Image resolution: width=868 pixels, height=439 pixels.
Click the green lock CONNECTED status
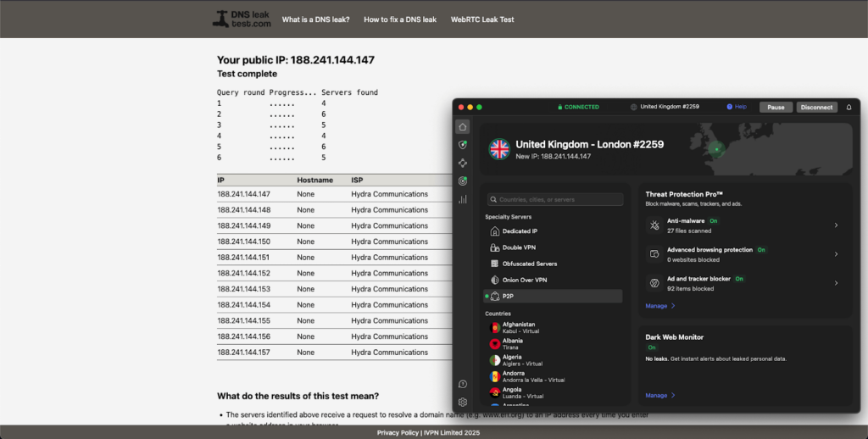point(578,108)
